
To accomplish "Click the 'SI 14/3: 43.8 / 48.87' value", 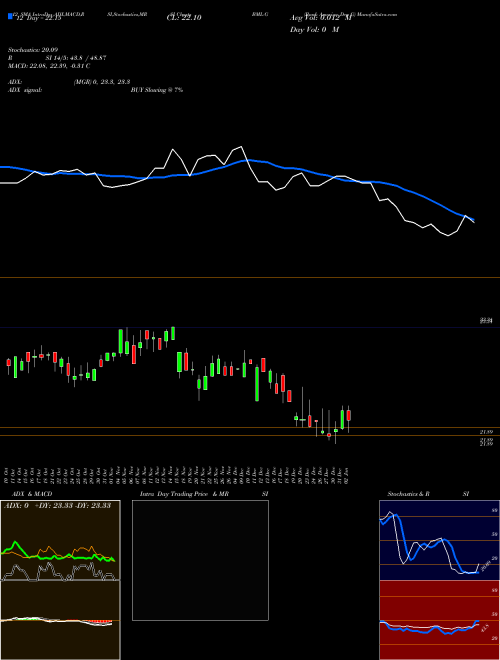I will point(76,58).
